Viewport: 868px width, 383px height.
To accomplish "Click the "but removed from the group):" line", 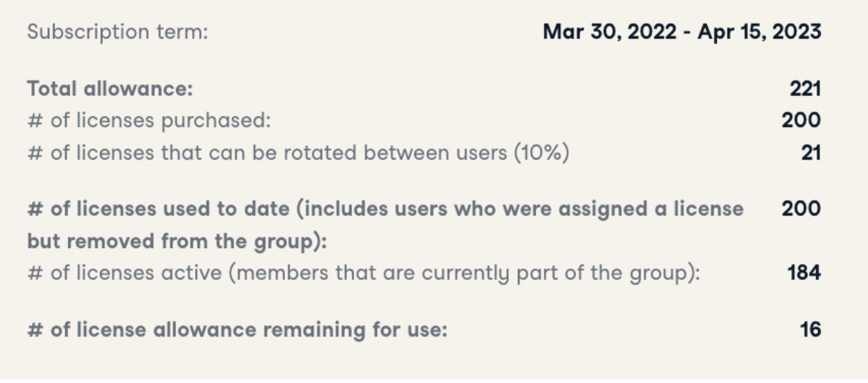I will [x=177, y=242].
